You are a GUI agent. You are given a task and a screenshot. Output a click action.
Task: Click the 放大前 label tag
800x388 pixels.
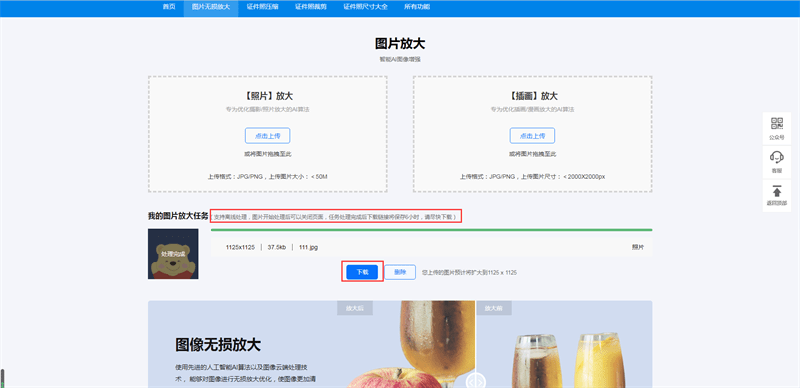(x=494, y=308)
